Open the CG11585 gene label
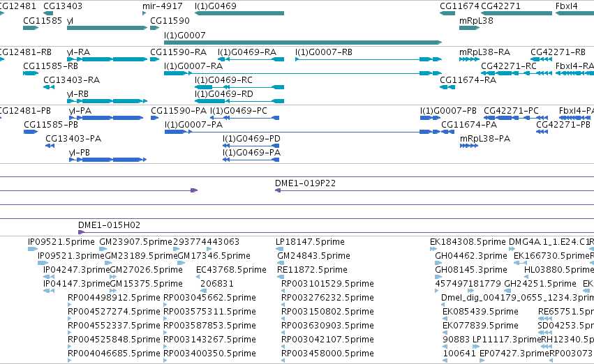The width and height of the screenshot is (594, 364). tap(43, 20)
